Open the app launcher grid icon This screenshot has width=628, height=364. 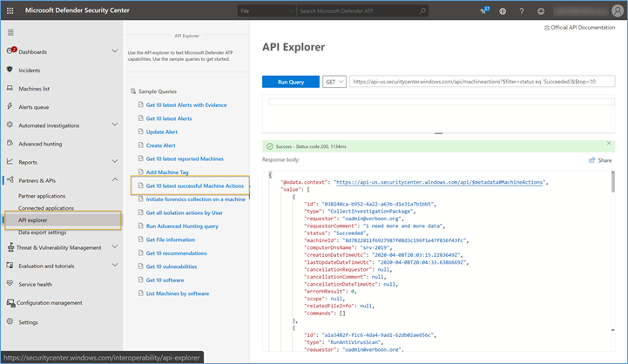point(10,10)
